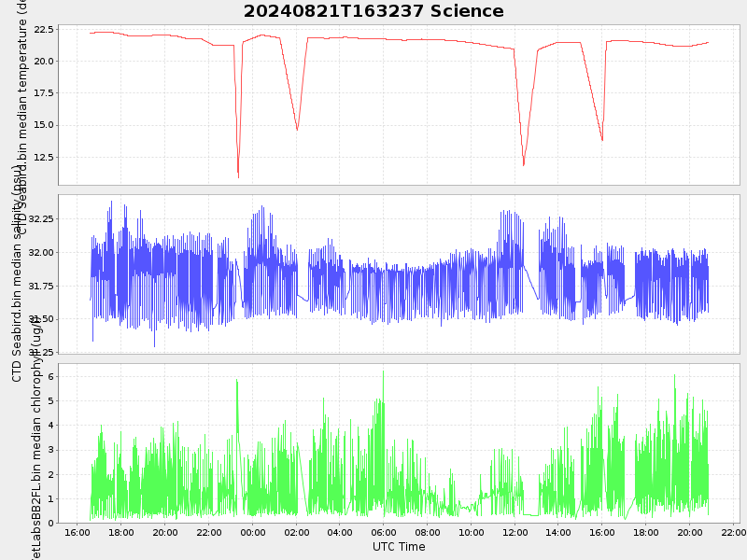This screenshot has height=560, width=747.
Task: Click the UTC Time axis label
Action: (399, 547)
